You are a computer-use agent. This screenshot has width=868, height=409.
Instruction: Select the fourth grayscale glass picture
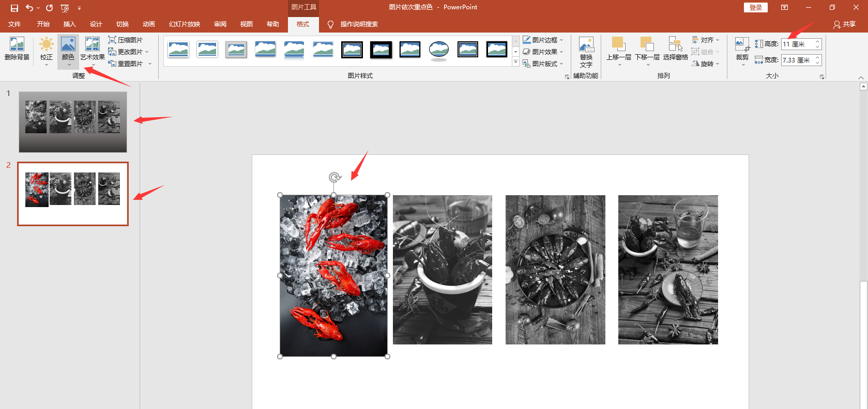pyautogui.click(x=668, y=270)
